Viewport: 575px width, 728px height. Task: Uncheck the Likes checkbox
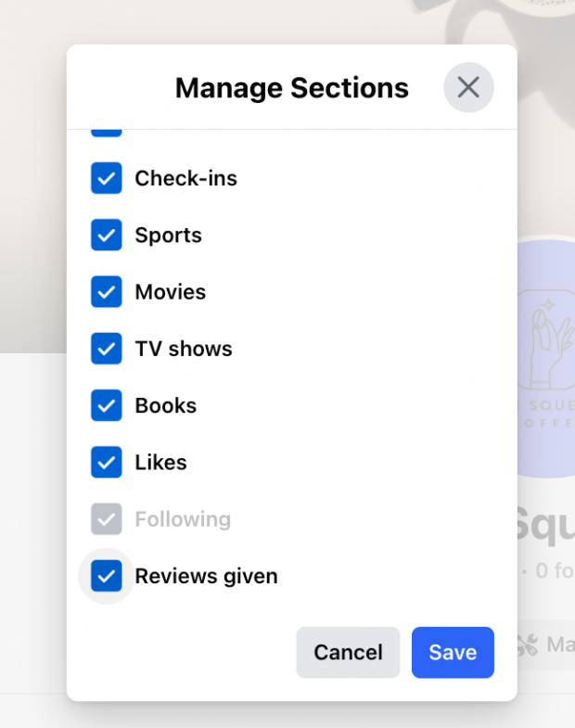(x=107, y=462)
